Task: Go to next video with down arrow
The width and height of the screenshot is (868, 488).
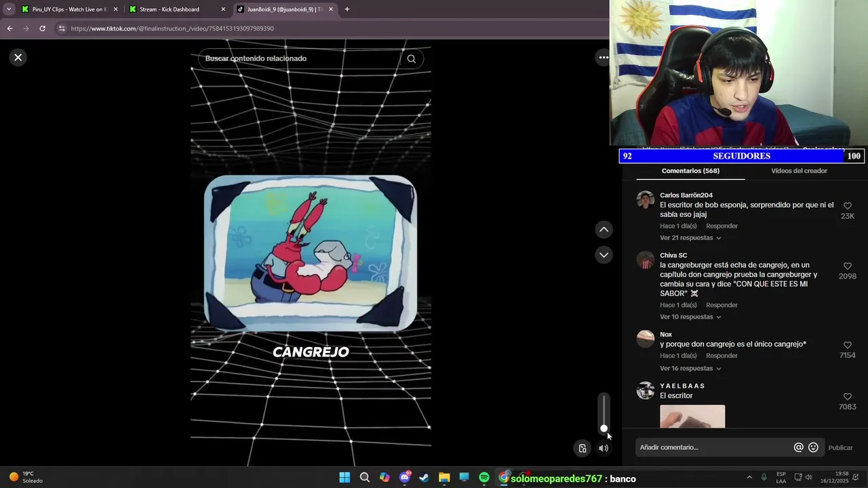Action: [604, 255]
